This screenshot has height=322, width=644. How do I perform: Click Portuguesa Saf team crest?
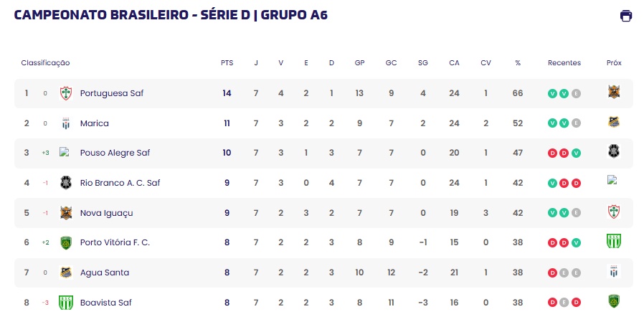pos(66,93)
